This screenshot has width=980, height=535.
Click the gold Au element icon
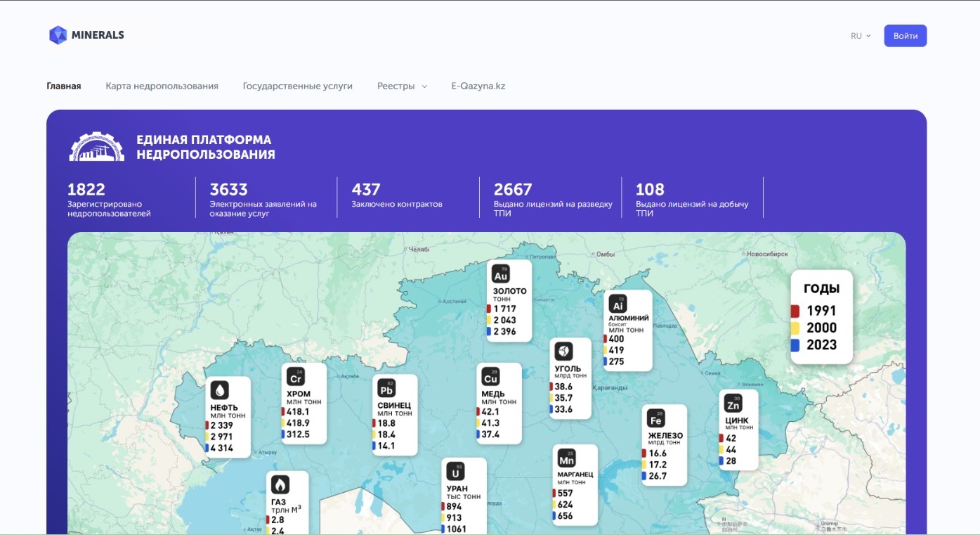[501, 274]
